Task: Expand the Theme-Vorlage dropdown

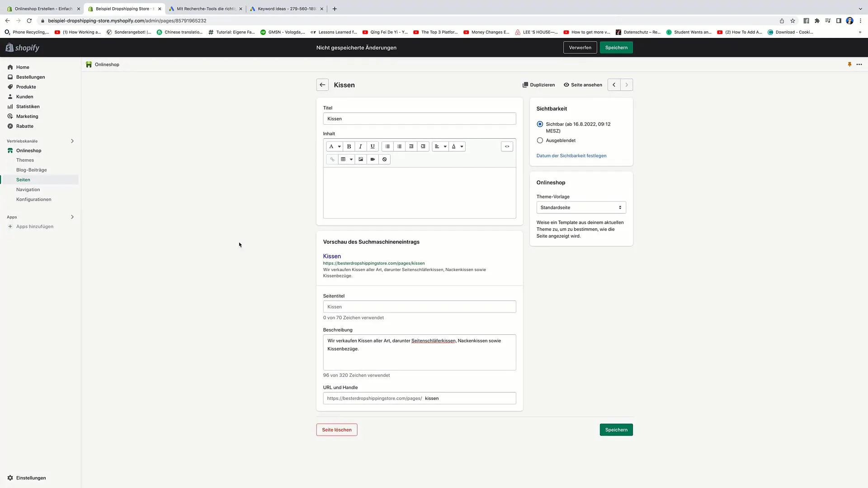Action: coord(581,207)
